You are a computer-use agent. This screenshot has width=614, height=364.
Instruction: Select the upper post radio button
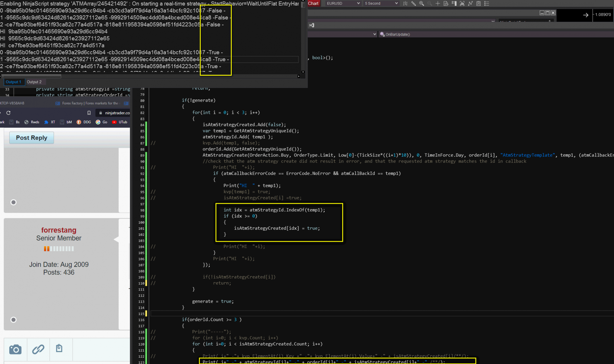coord(13,202)
